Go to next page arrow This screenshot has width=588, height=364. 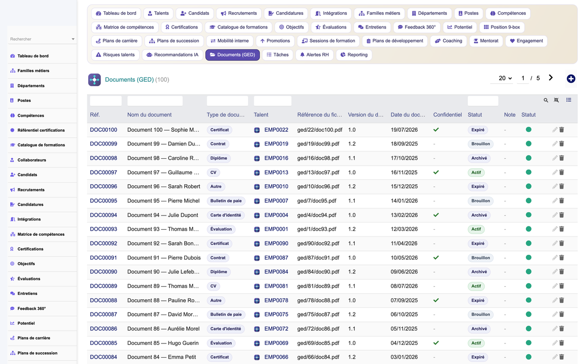click(x=551, y=78)
